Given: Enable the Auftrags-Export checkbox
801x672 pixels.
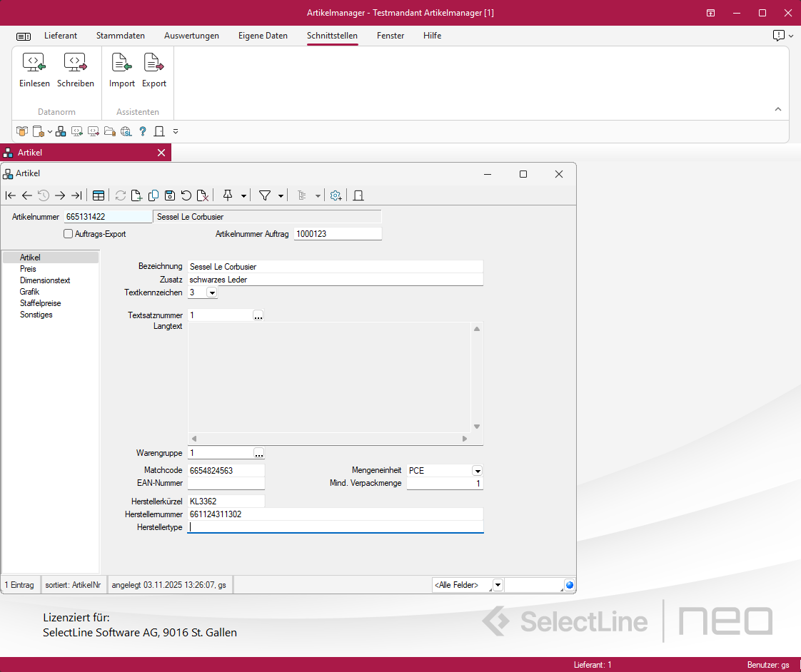Looking at the screenshot, I should pyautogui.click(x=69, y=233).
